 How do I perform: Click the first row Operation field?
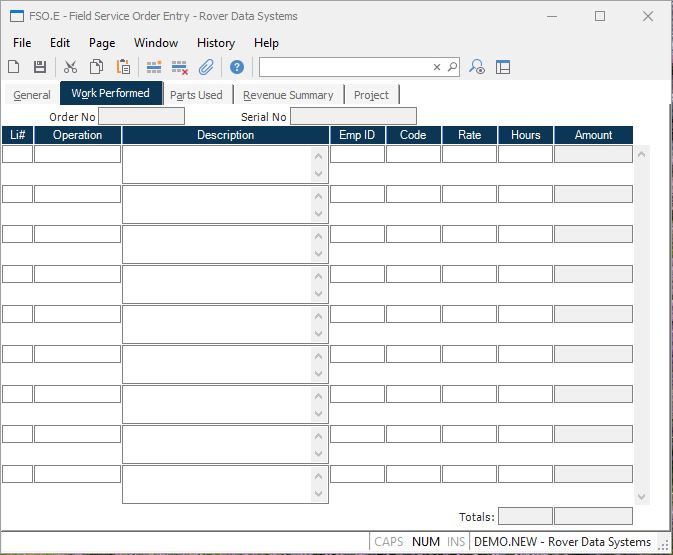pos(77,154)
